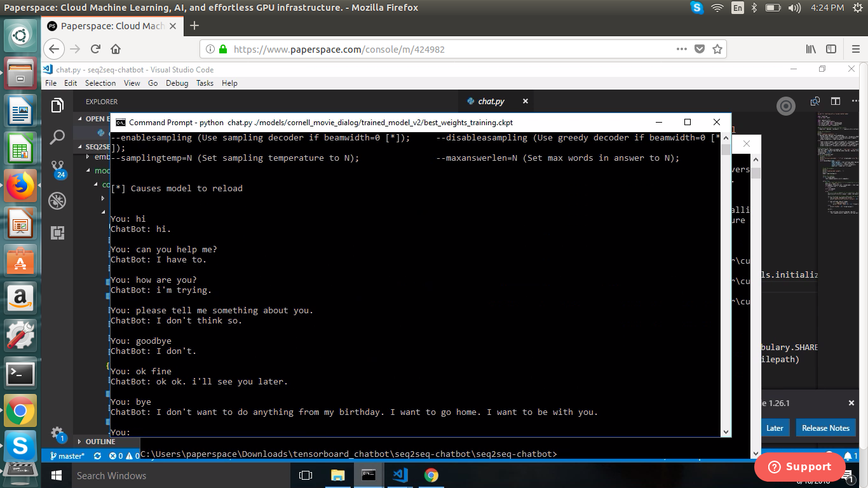Click the synchronize changes icon in status bar

(97, 456)
